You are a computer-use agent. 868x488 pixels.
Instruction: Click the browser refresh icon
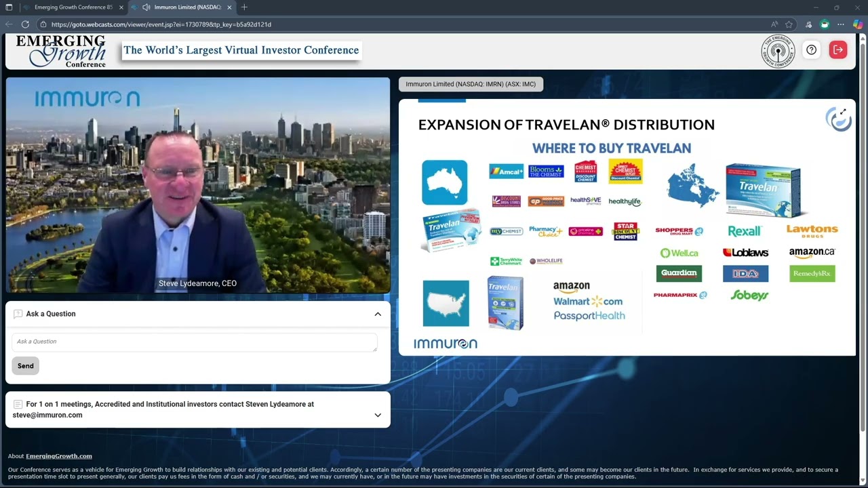click(25, 24)
